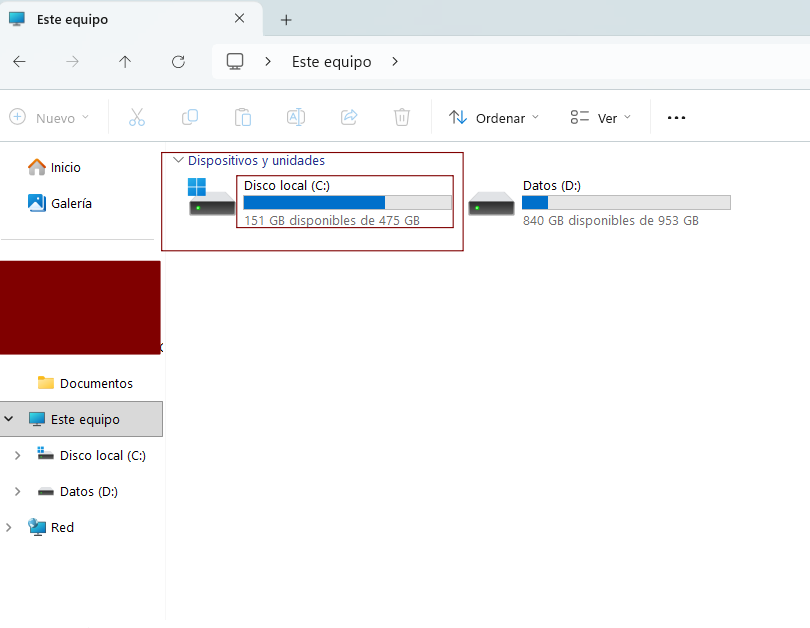The image size is (810, 628).
Task: Open the Ver view options dropdown
Action: (x=600, y=118)
